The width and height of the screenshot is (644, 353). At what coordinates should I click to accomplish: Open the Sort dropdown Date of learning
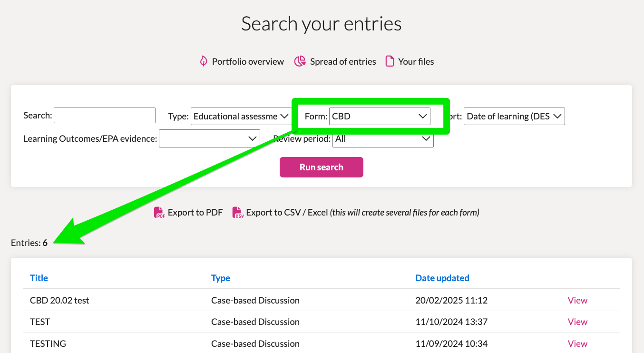(x=514, y=116)
